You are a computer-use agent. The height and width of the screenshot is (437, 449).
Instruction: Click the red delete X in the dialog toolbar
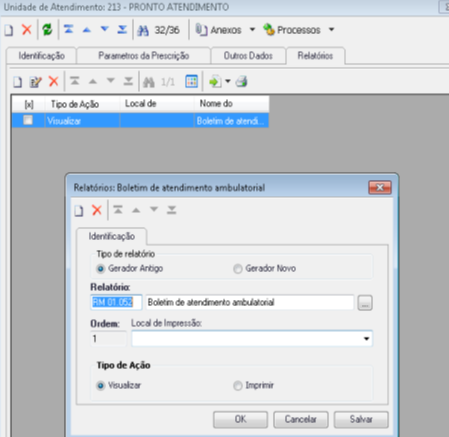pyautogui.click(x=97, y=210)
